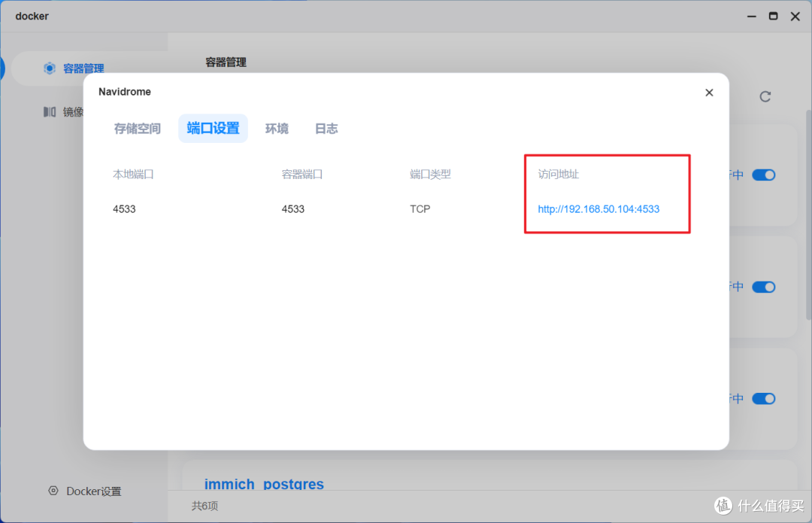
Task: Click the 访问地址 column header
Action: click(x=558, y=174)
